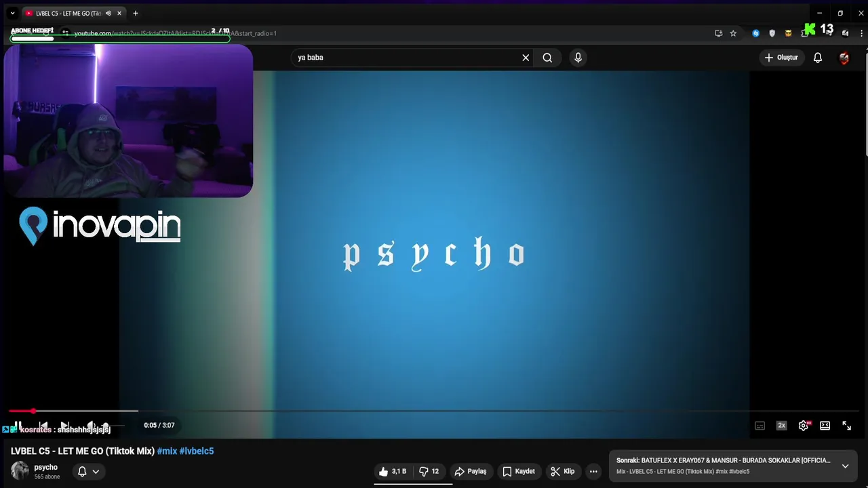This screenshot has width=868, height=488.
Task: Enter fullscreen mode
Action: (847, 426)
